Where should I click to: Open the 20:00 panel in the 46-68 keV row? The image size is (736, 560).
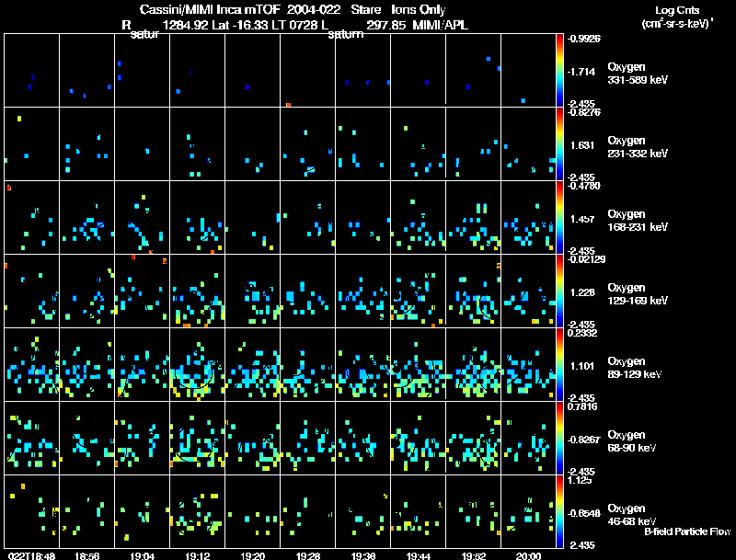528,512
